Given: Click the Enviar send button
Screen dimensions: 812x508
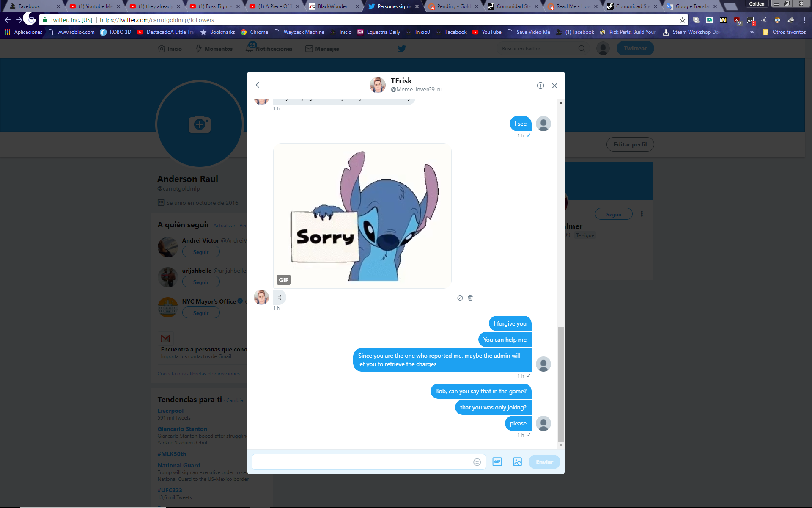Looking at the screenshot, I should [544, 462].
